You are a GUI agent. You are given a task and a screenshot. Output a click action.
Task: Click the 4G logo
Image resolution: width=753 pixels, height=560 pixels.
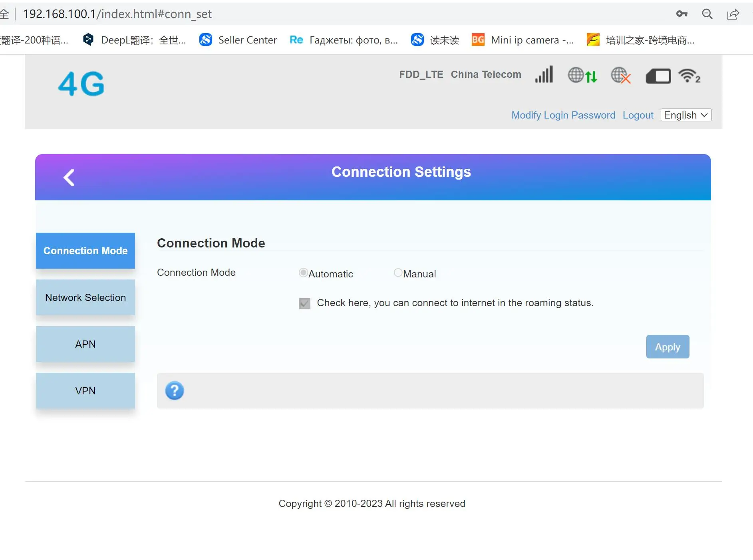coord(81,84)
